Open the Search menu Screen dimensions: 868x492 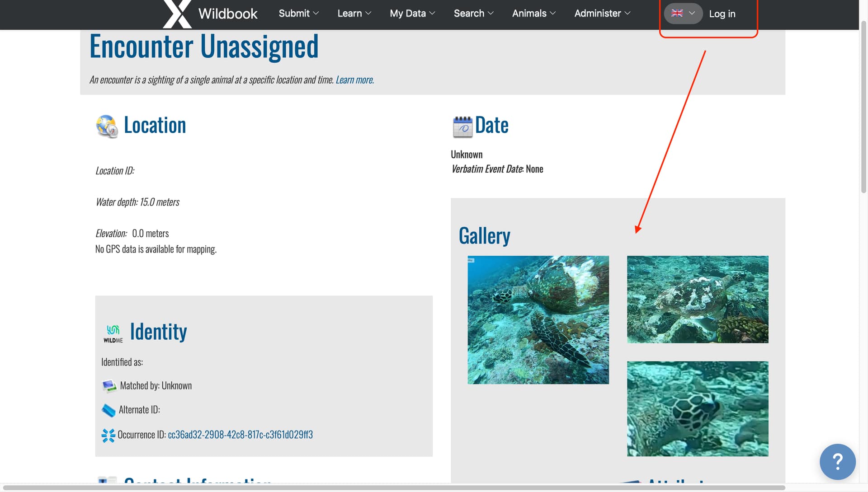(473, 14)
